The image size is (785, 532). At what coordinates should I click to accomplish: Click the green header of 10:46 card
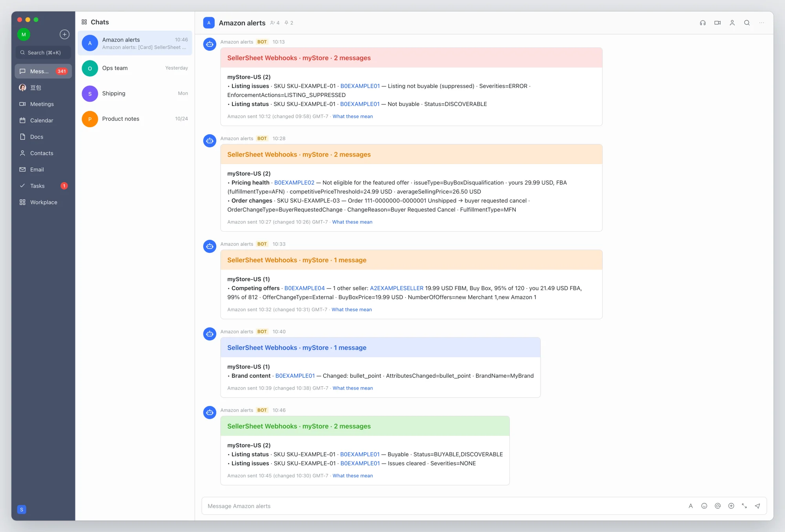coord(365,426)
